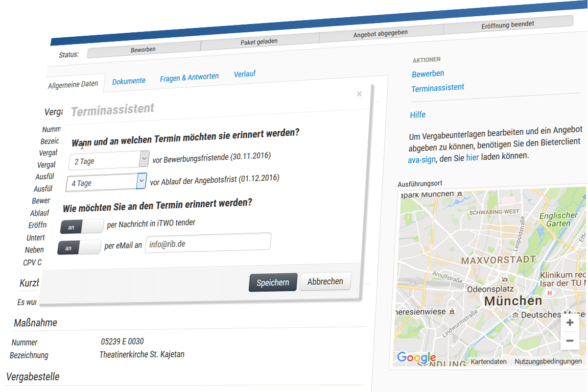Select the Paket geladen status step
Screen dimensions: 588x392
[x=259, y=42]
